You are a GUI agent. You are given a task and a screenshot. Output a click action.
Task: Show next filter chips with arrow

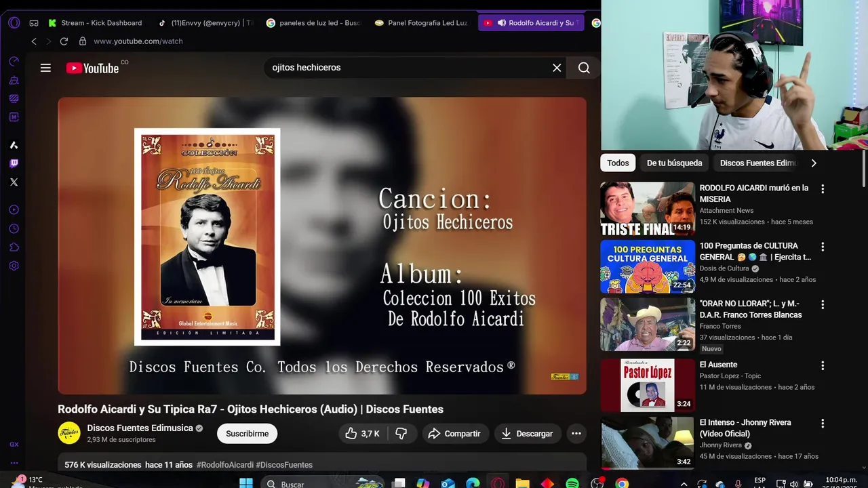click(814, 163)
